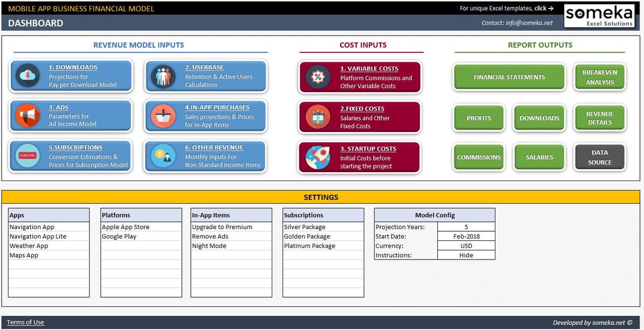
Task: Click the Someka Excel Solutions logo
Action: (x=599, y=16)
